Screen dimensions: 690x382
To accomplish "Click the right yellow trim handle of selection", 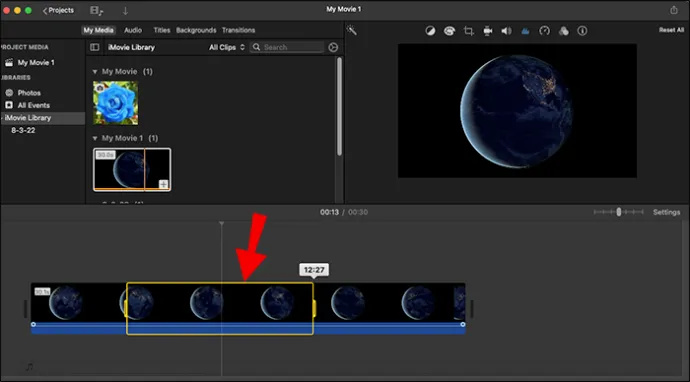I will (x=314, y=308).
